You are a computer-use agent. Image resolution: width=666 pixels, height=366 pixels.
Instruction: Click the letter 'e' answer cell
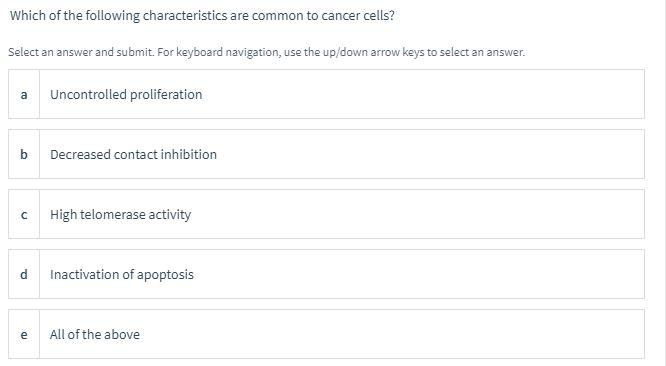24,334
